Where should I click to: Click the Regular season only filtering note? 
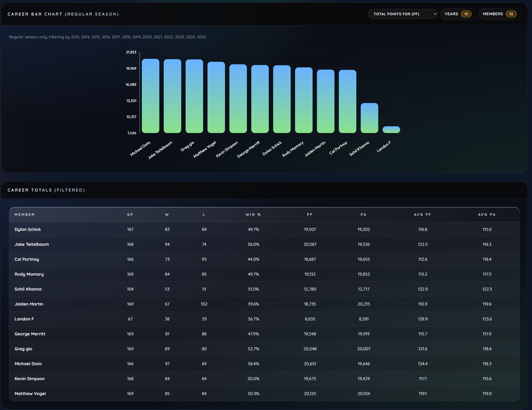point(108,37)
